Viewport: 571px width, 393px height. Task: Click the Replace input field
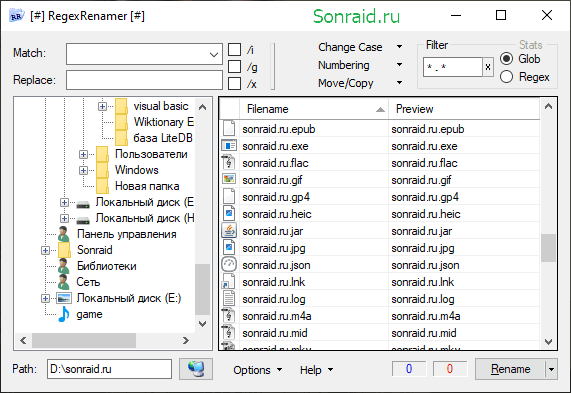point(144,80)
